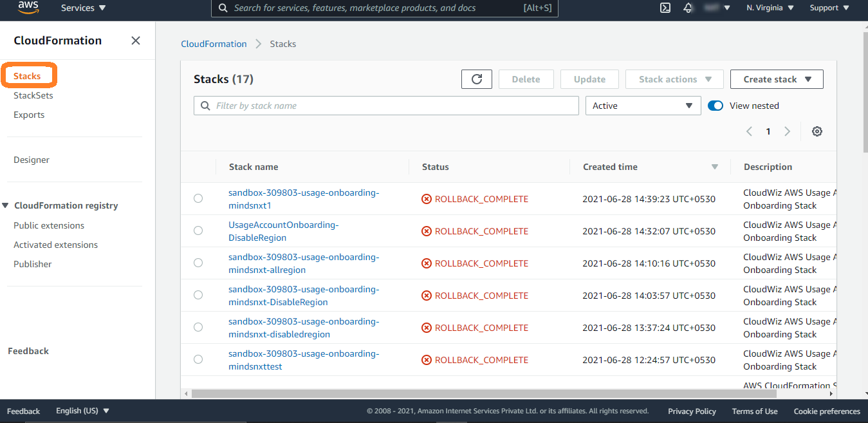Sort by Created time arrow icon
Viewport: 868px width, 423px height.
tap(714, 167)
